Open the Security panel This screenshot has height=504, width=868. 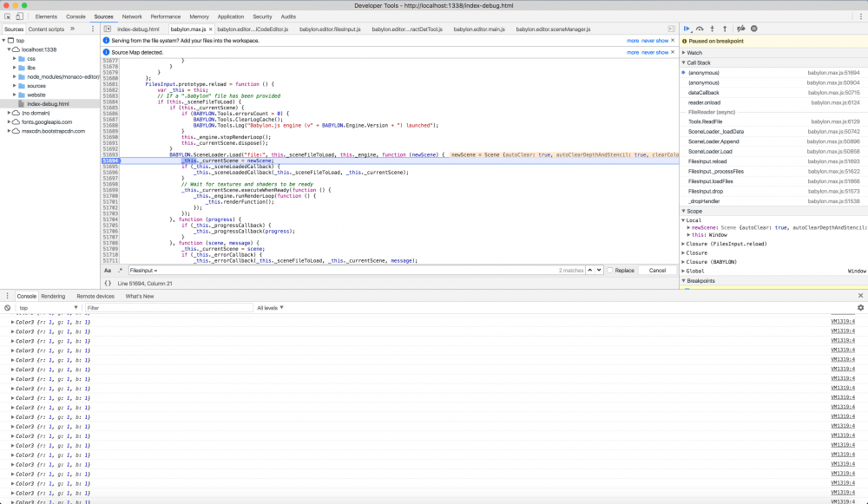262,16
